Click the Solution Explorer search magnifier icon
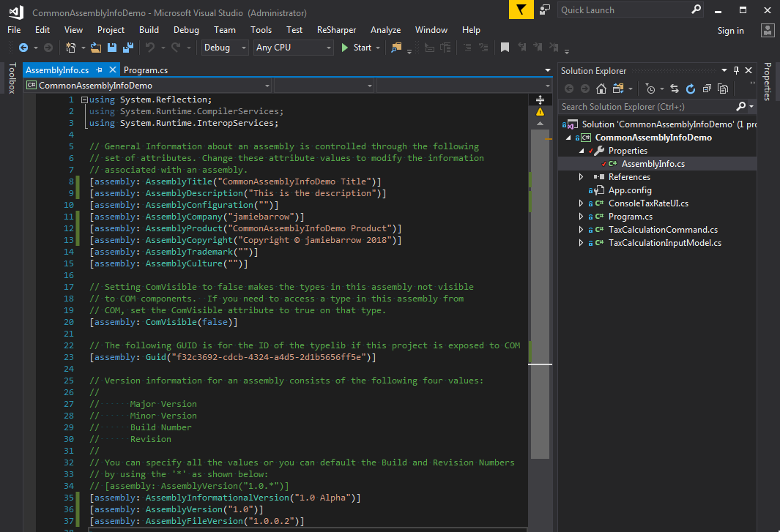 [x=740, y=106]
